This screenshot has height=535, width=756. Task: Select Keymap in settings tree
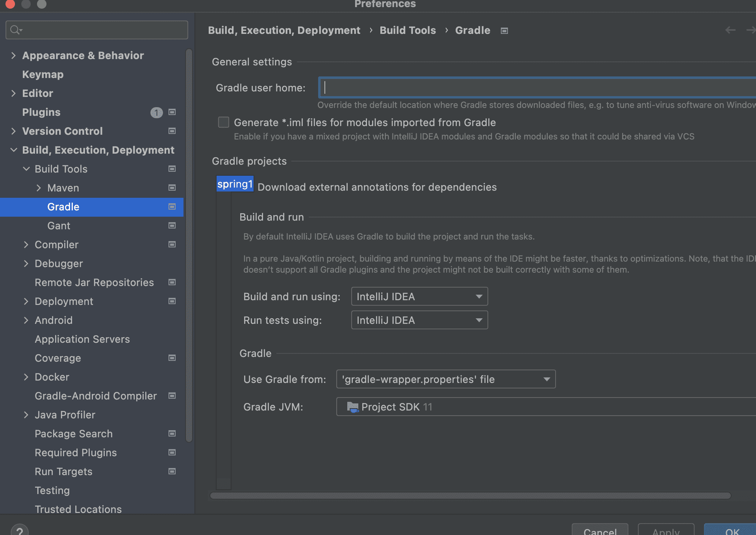coord(43,74)
